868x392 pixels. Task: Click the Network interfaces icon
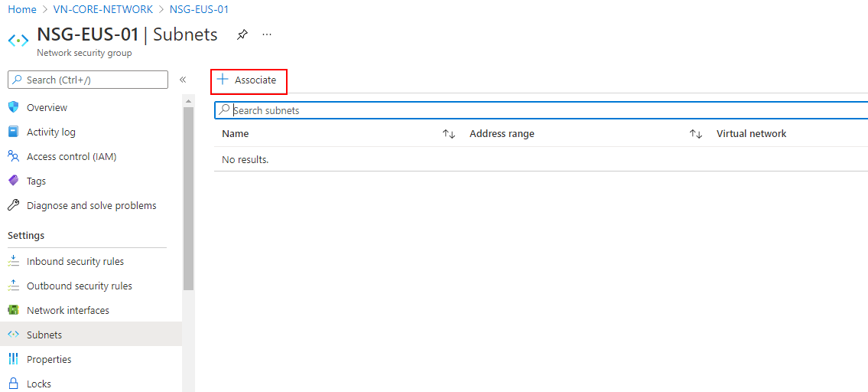pyautogui.click(x=13, y=310)
